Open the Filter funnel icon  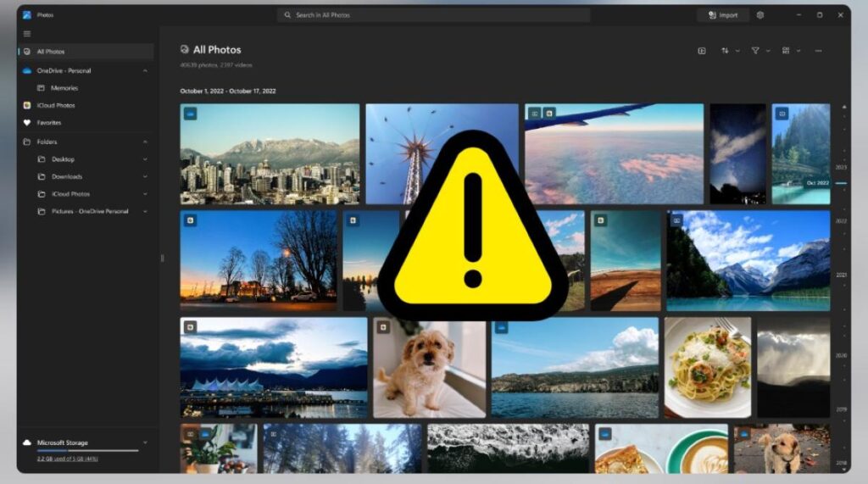(x=755, y=50)
